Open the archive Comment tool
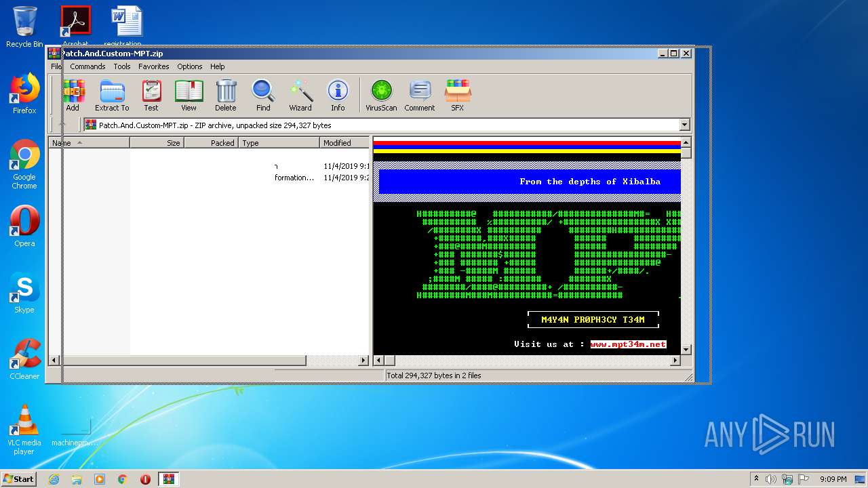 (x=420, y=96)
